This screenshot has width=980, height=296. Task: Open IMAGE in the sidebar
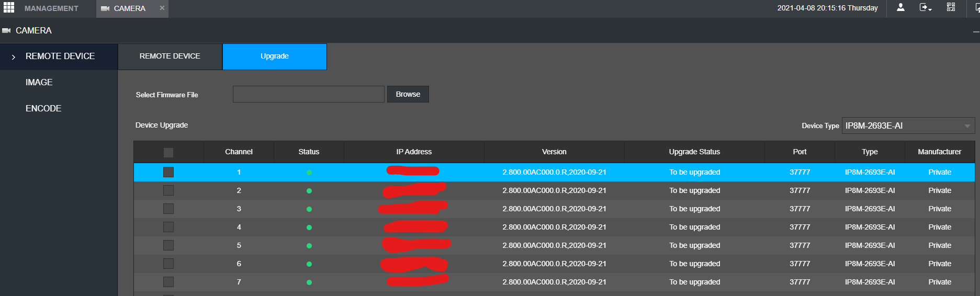click(x=39, y=82)
